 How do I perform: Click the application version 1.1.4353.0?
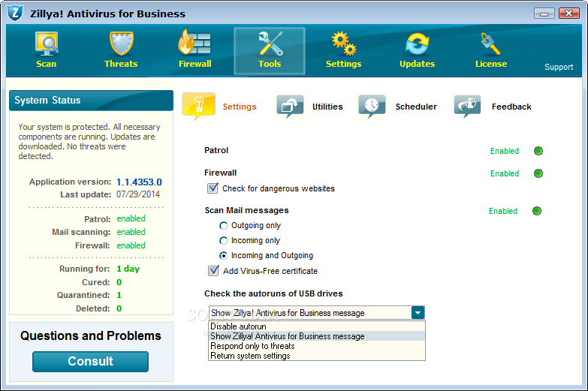point(139,182)
